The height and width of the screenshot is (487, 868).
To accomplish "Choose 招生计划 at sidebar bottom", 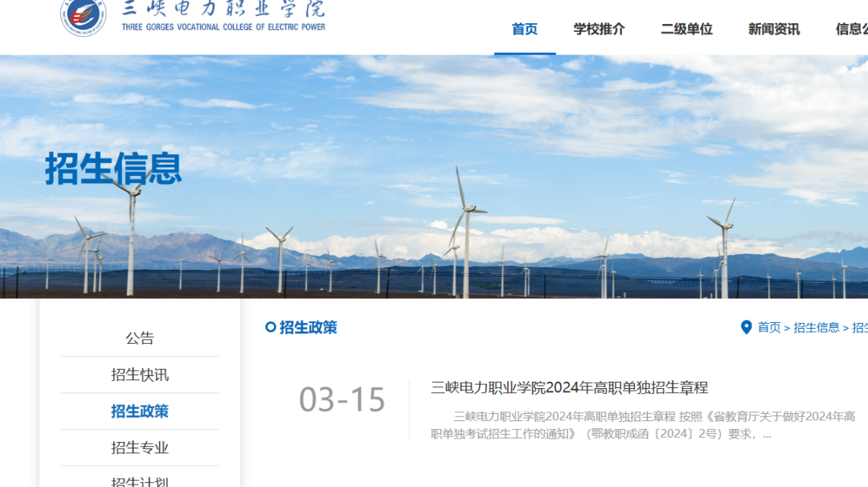I will pos(140,481).
